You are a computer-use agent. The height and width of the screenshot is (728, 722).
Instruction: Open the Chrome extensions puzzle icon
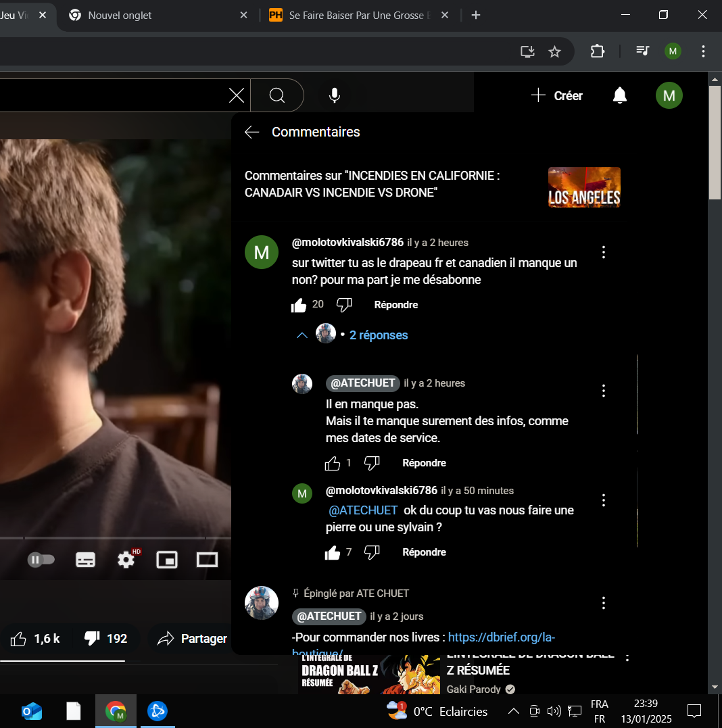pyautogui.click(x=598, y=51)
